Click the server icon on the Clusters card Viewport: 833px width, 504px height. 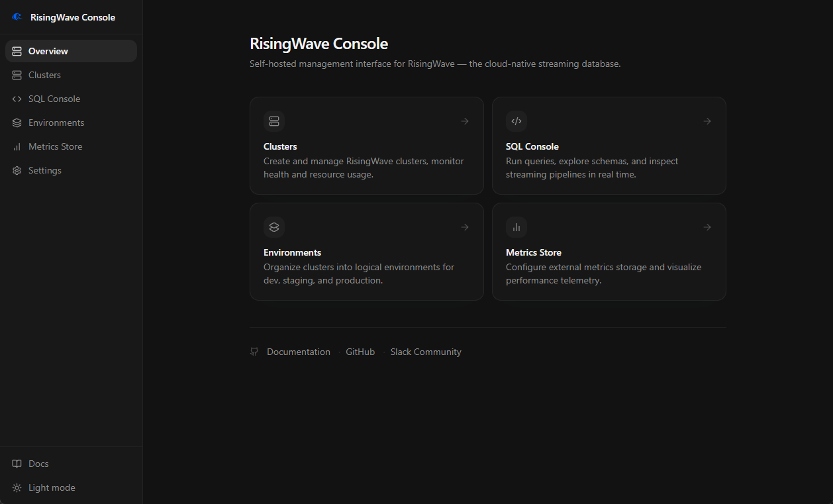click(274, 121)
